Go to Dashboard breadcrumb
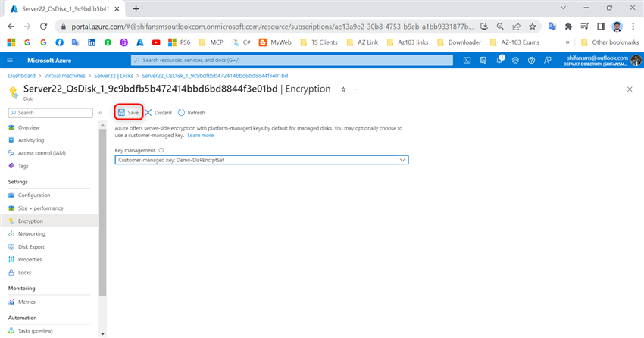The image size is (644, 338). click(22, 76)
